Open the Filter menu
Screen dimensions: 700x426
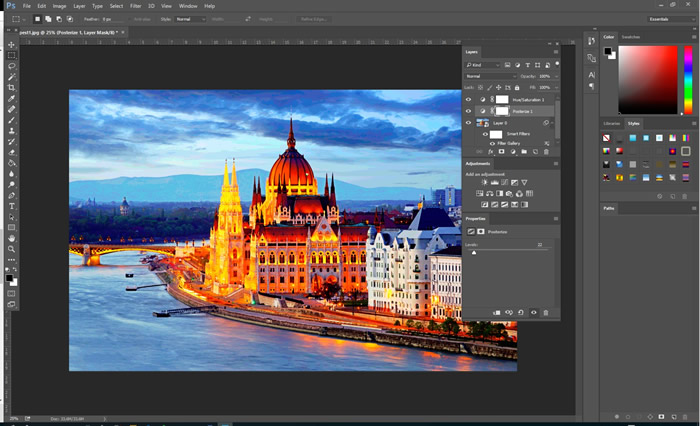point(136,6)
